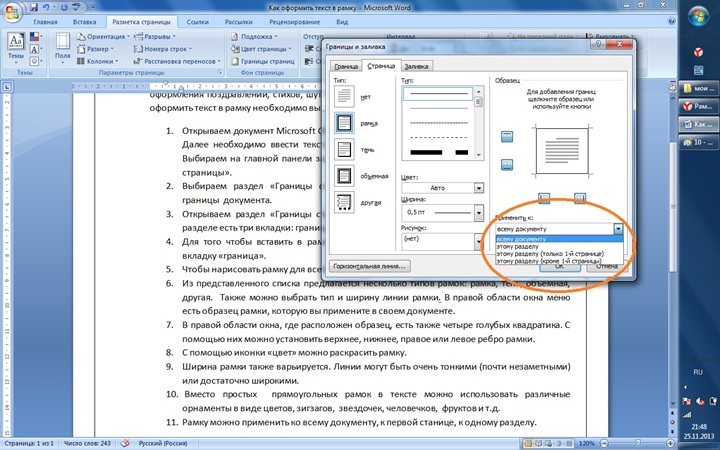Screen dimensions: 720x450
Task: Switch to Ссылки ribbon tab
Action: coord(198,22)
